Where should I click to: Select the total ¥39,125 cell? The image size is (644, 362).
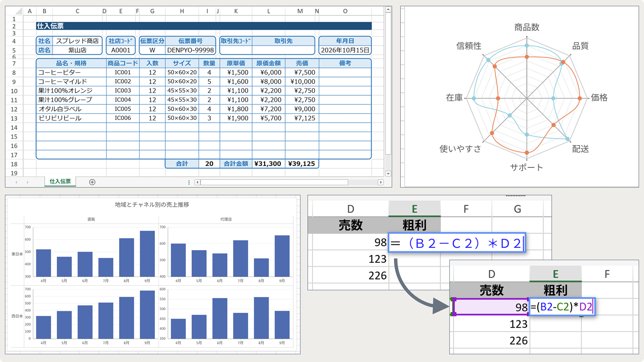coord(302,164)
